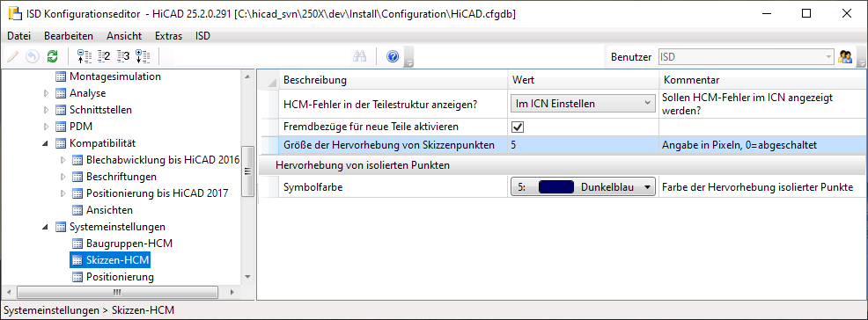
Task: Open the Extras menu
Action: click(x=168, y=36)
